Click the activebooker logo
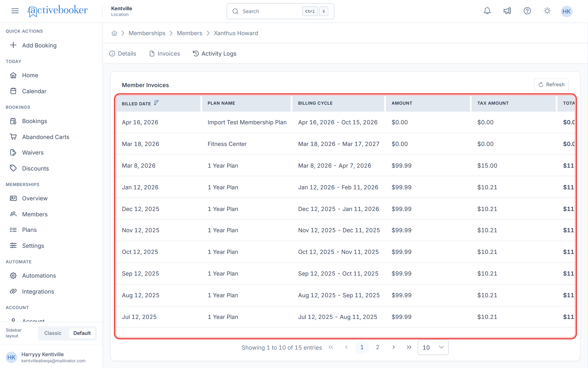 58,11
